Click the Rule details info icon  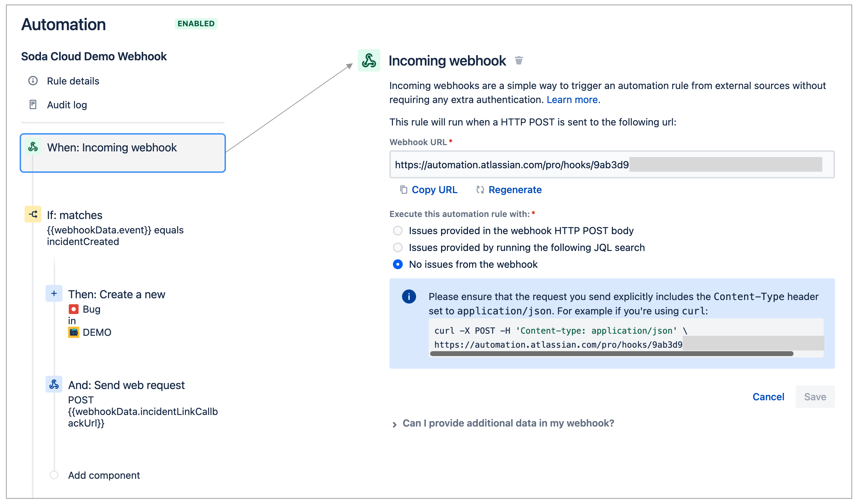33,81
